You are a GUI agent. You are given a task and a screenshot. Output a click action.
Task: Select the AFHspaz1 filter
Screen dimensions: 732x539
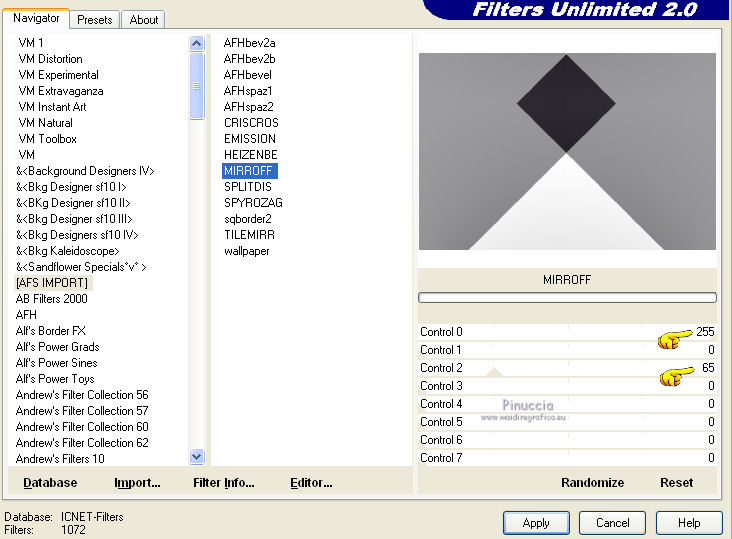point(248,91)
